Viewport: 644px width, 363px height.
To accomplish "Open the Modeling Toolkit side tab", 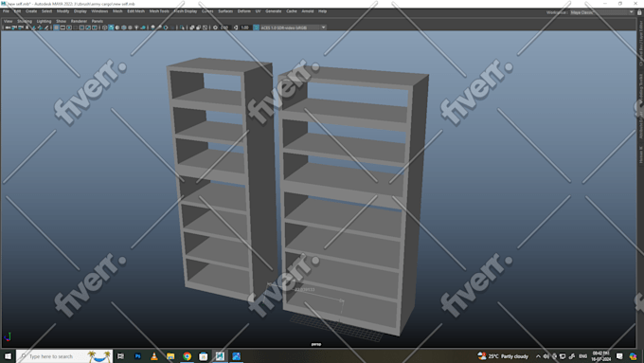I will pos(640,88).
